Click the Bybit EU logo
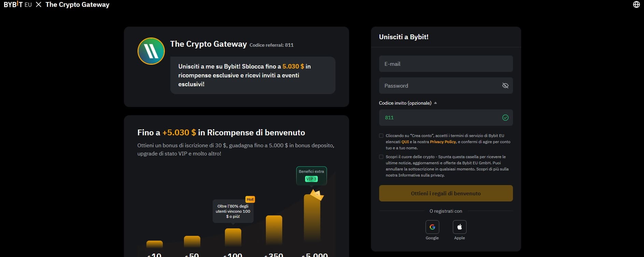Viewport: 644px width, 257px height. pos(18,5)
